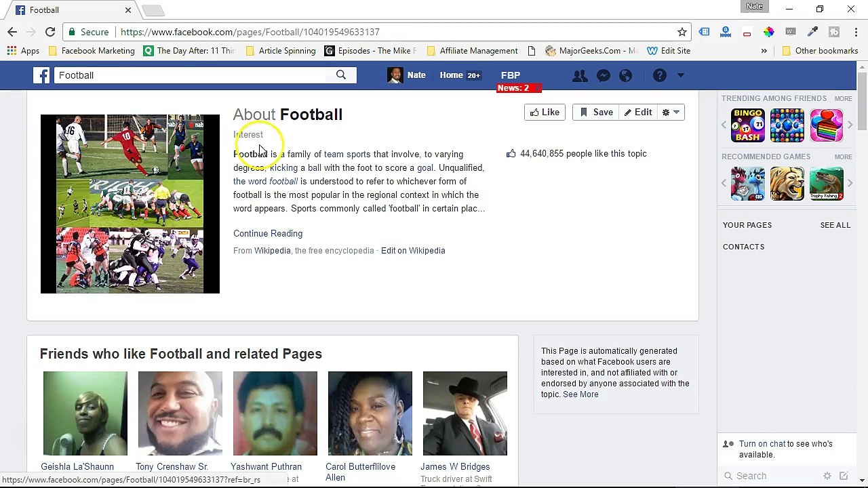
Task: Click the team sports link in description
Action: (347, 155)
